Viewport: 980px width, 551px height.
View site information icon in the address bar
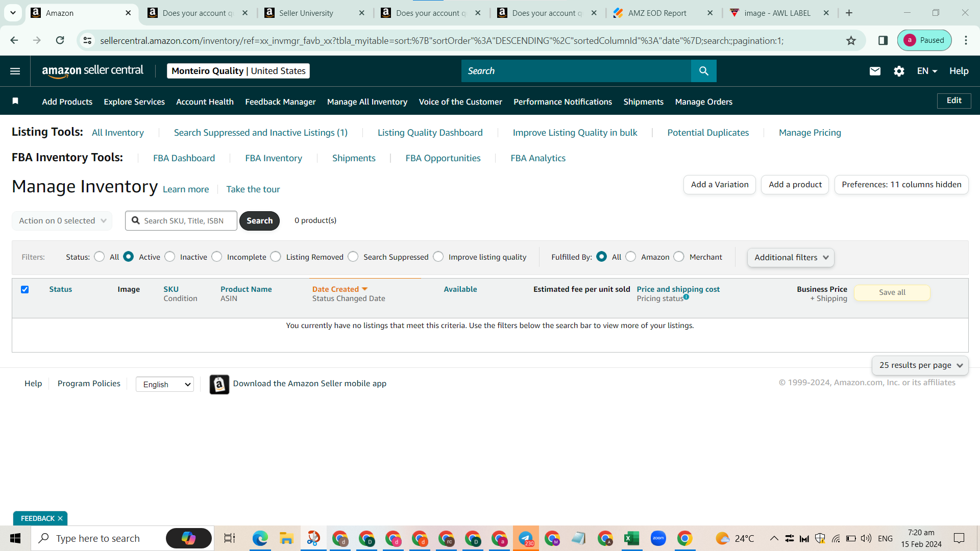click(x=88, y=40)
